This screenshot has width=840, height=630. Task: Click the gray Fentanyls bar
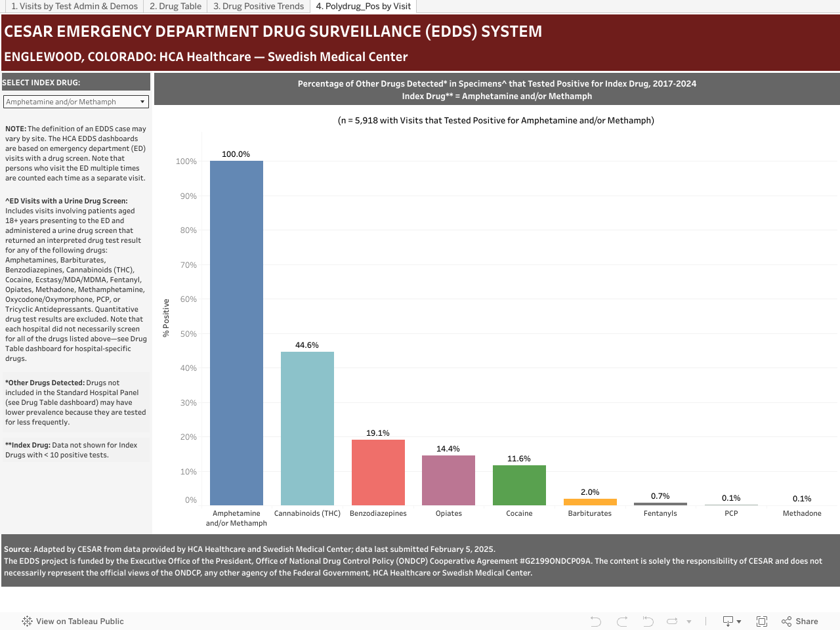tap(660, 504)
